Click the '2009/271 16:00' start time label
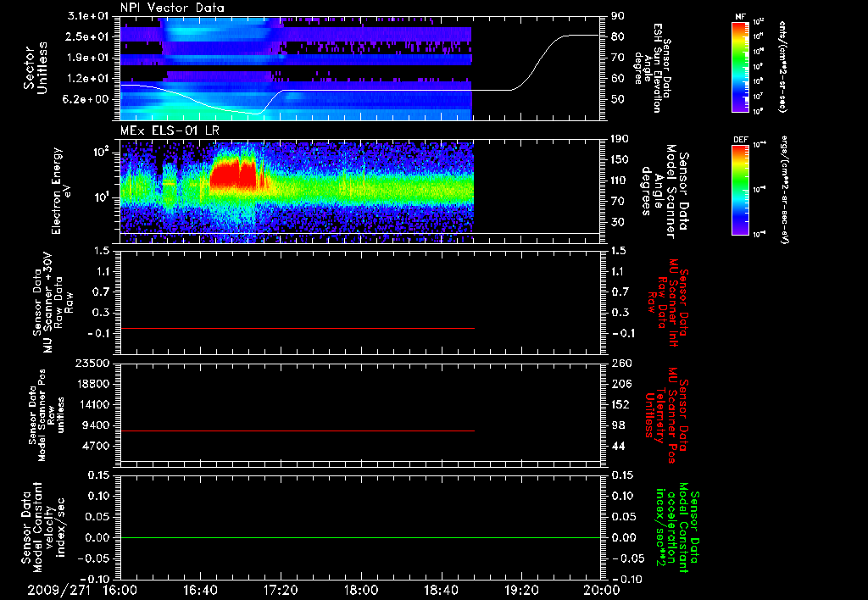This screenshot has width=868, height=600. click(x=83, y=590)
